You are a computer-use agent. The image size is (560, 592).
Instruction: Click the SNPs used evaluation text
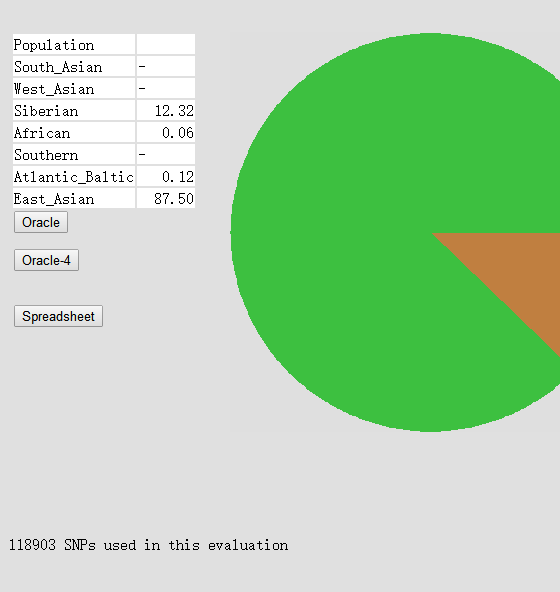(x=148, y=545)
